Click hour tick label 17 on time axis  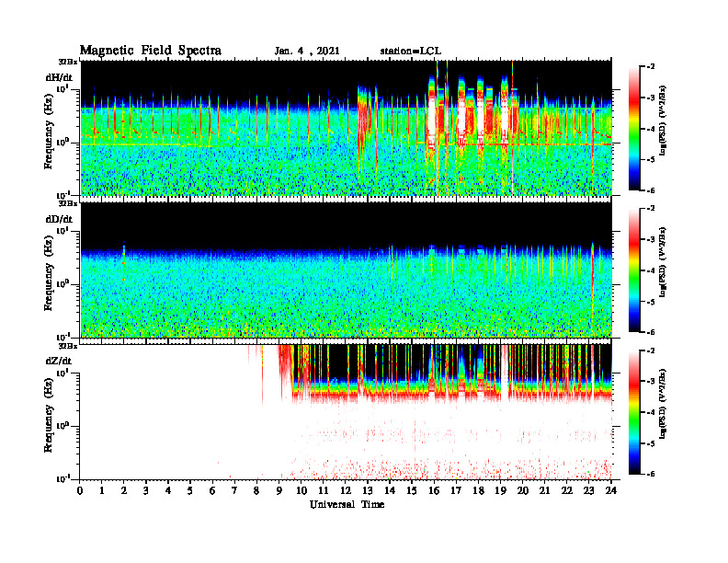[457, 491]
